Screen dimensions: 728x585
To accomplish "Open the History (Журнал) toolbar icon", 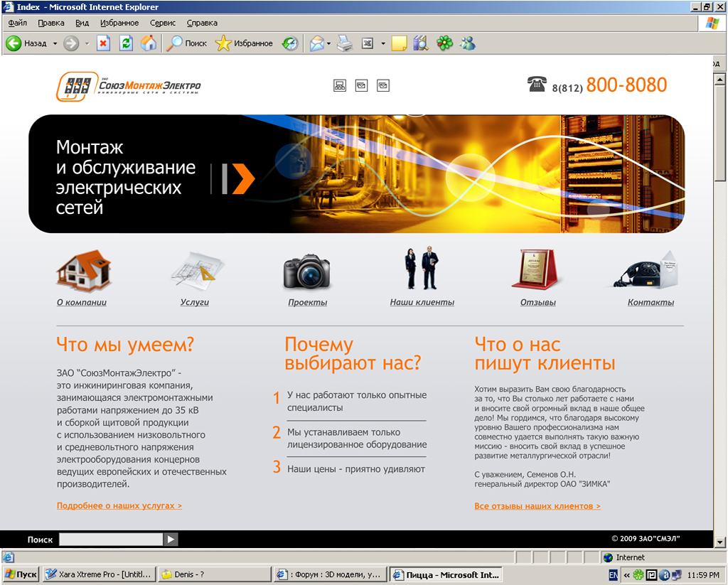I will (x=290, y=43).
